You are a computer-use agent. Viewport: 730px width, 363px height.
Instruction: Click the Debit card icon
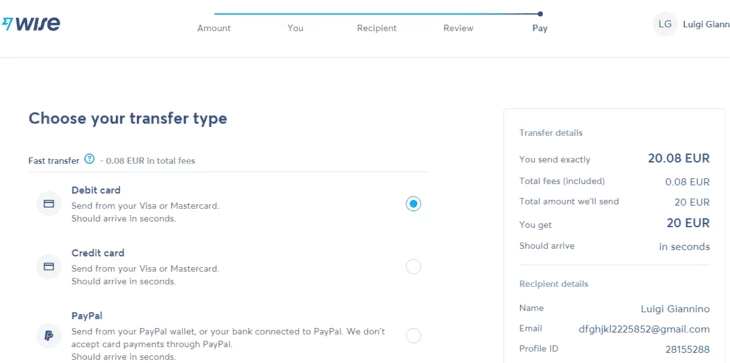click(49, 204)
